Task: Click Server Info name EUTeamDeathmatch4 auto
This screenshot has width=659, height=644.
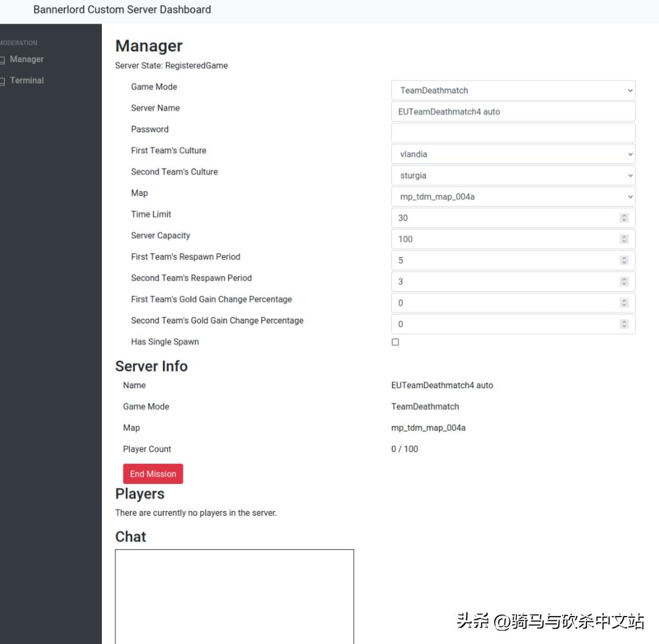Action: (x=442, y=385)
